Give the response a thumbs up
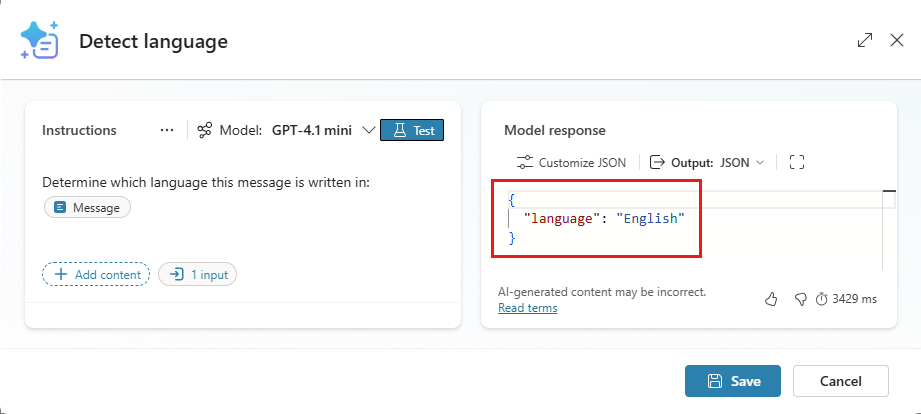This screenshot has height=414, width=921. tap(770, 298)
